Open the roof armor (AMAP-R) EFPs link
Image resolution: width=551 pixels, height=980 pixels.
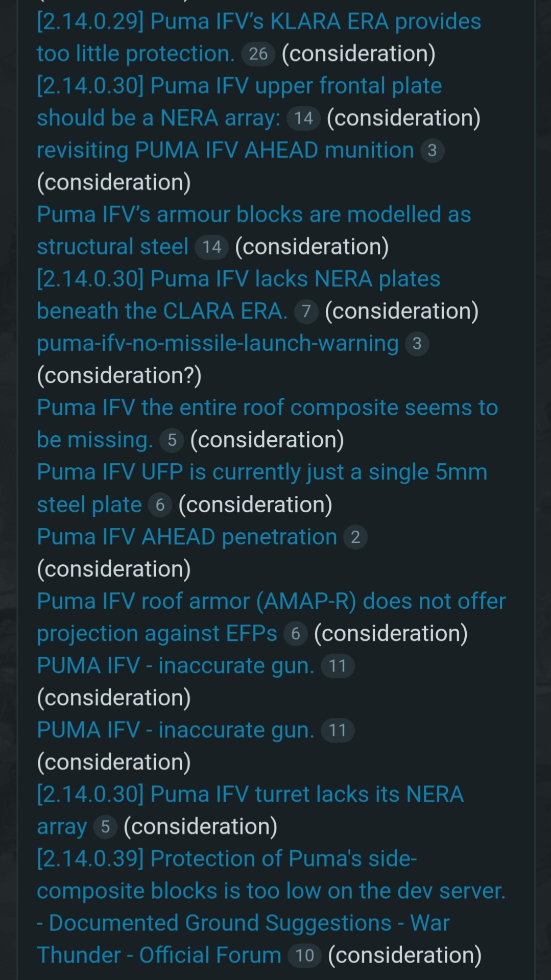[x=271, y=602]
